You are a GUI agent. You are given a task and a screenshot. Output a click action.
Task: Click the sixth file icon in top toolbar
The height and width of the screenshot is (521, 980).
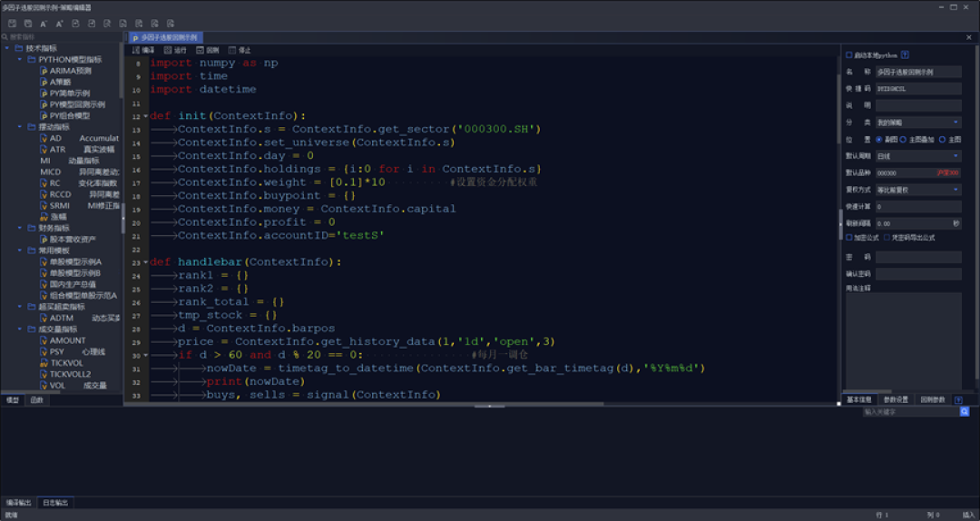point(92,24)
